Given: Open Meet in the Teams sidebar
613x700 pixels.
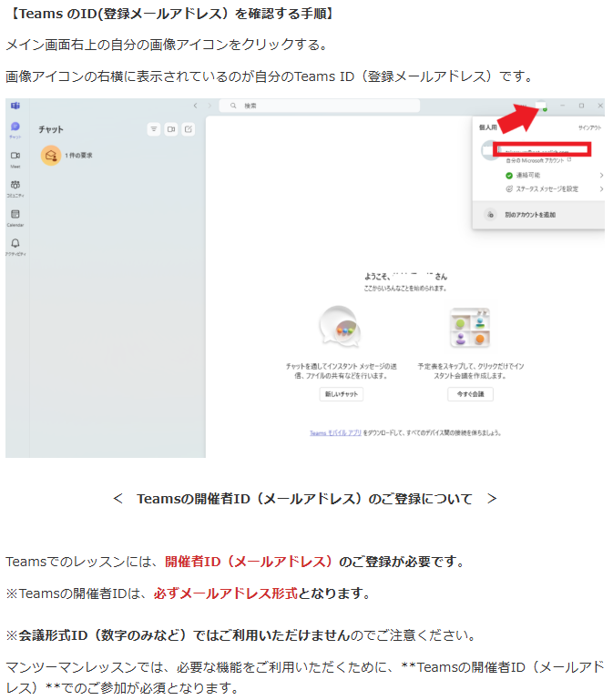Looking at the screenshot, I should [x=15, y=159].
